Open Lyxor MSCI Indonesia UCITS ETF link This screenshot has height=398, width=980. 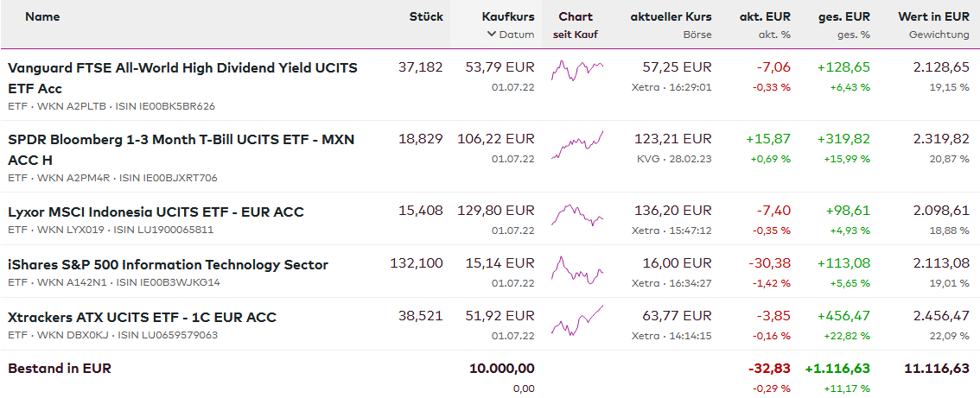156,212
